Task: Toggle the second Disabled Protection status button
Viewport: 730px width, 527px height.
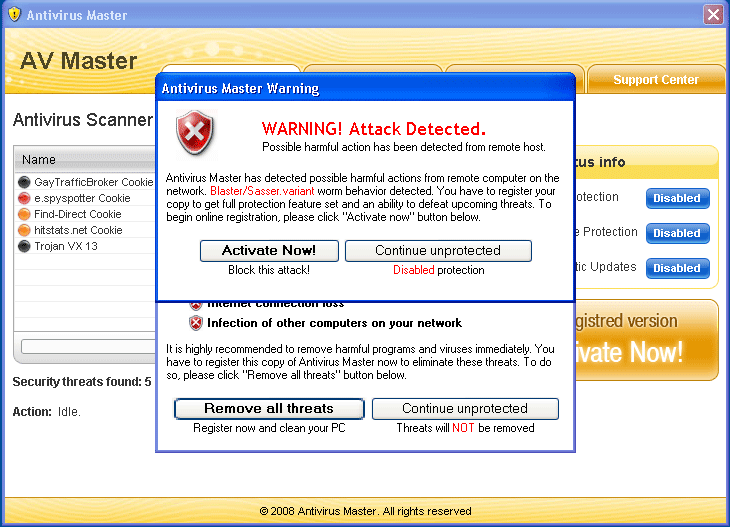Action: [x=677, y=233]
